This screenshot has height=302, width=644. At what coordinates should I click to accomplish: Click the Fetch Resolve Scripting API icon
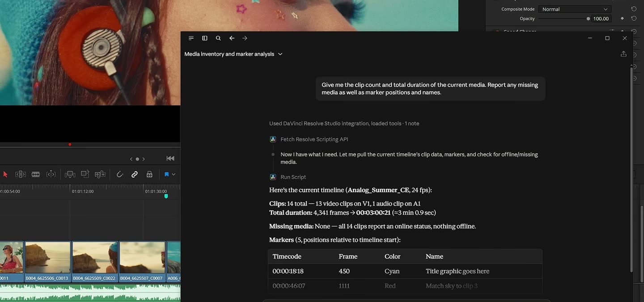273,139
